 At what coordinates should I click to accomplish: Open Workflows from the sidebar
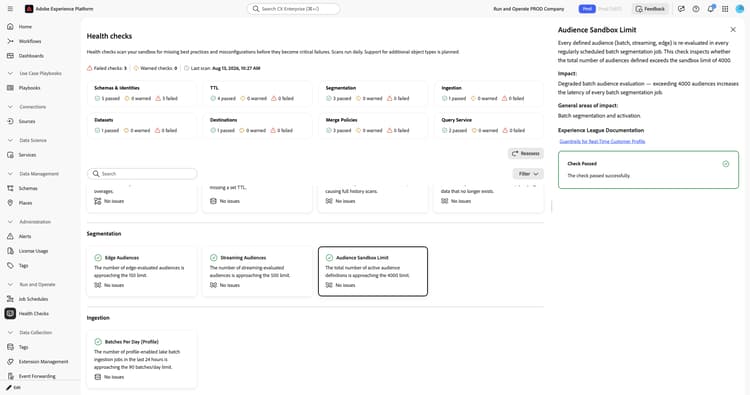(x=30, y=41)
